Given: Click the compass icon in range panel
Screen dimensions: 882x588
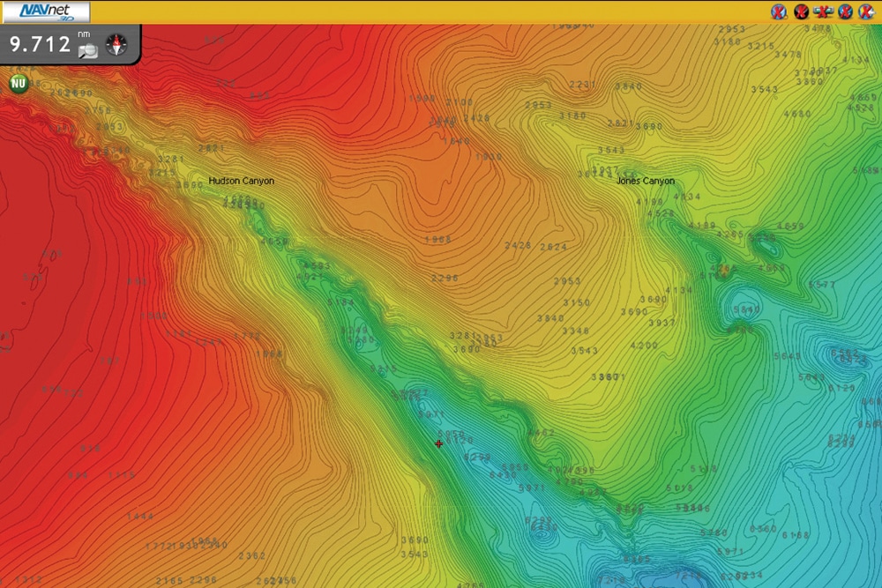Looking at the screenshot, I should point(116,45).
